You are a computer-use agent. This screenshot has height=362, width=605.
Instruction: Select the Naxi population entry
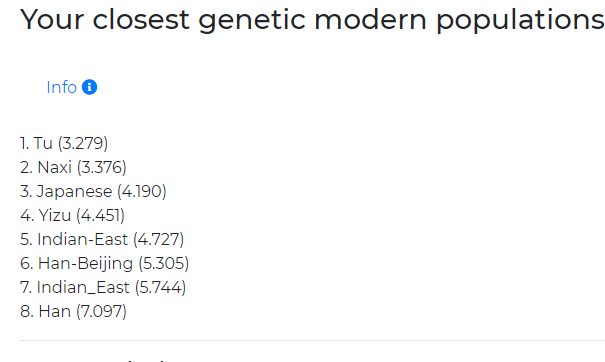(x=73, y=167)
